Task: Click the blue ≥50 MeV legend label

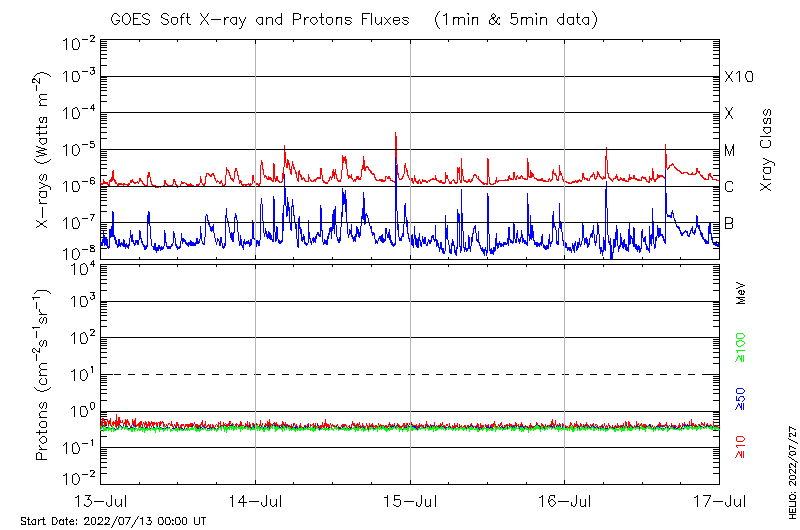Action: coord(741,397)
